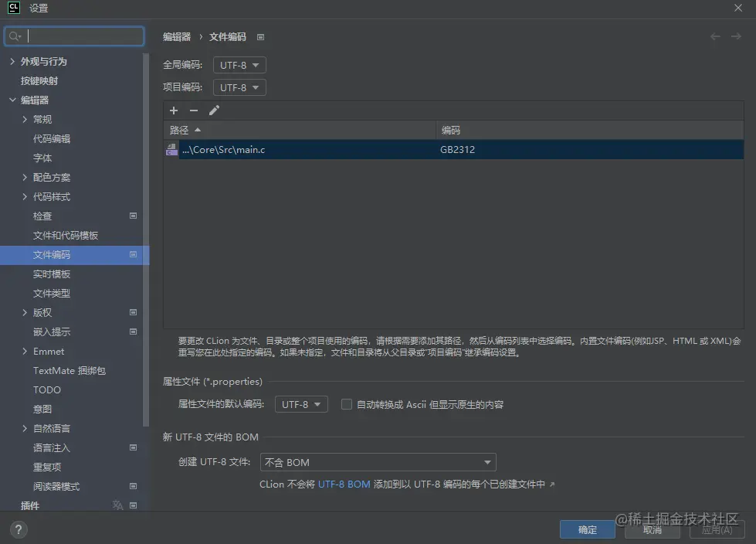Click the 编辑器 breadcrumb
This screenshot has height=544, width=756.
pos(177,37)
